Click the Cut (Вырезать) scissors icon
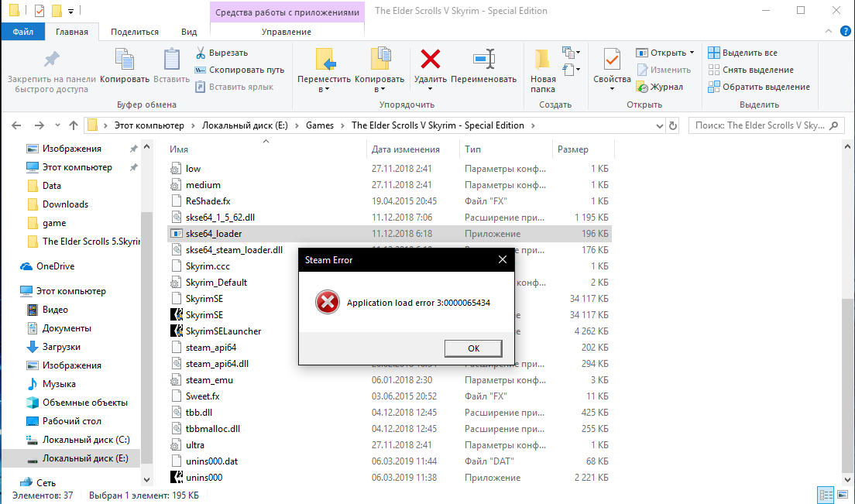This screenshot has height=504, width=855. point(201,53)
